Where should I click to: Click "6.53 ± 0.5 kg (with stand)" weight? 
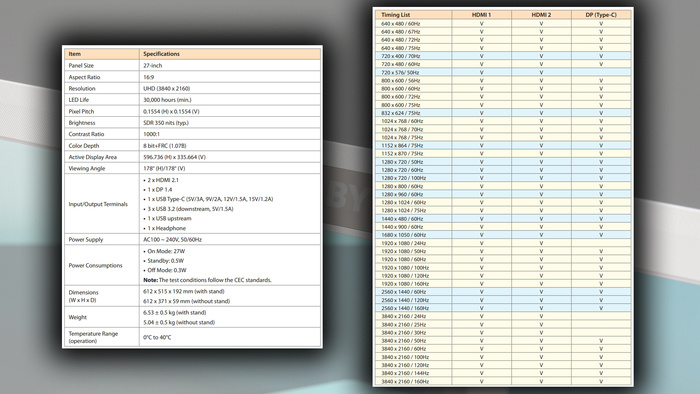pos(175,313)
